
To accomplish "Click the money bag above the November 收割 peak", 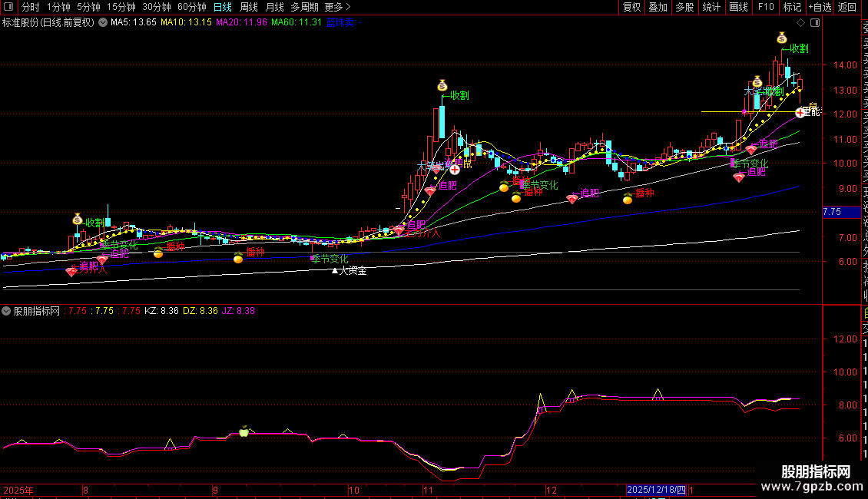I will (442, 85).
